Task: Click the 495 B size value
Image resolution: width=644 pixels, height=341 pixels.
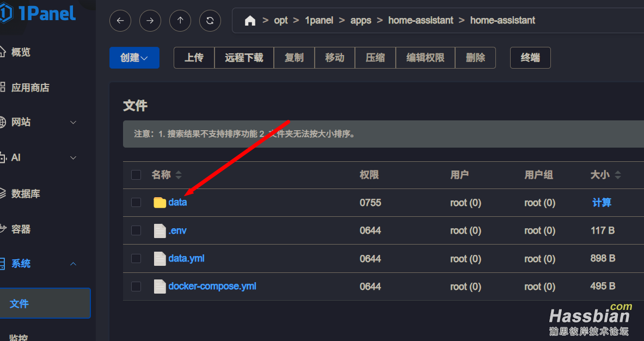Action: 603,287
